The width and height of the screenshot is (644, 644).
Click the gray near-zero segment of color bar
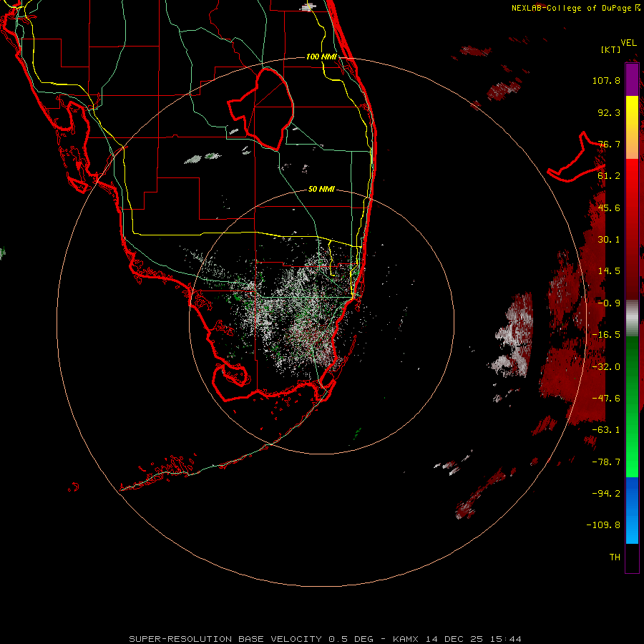click(x=632, y=318)
